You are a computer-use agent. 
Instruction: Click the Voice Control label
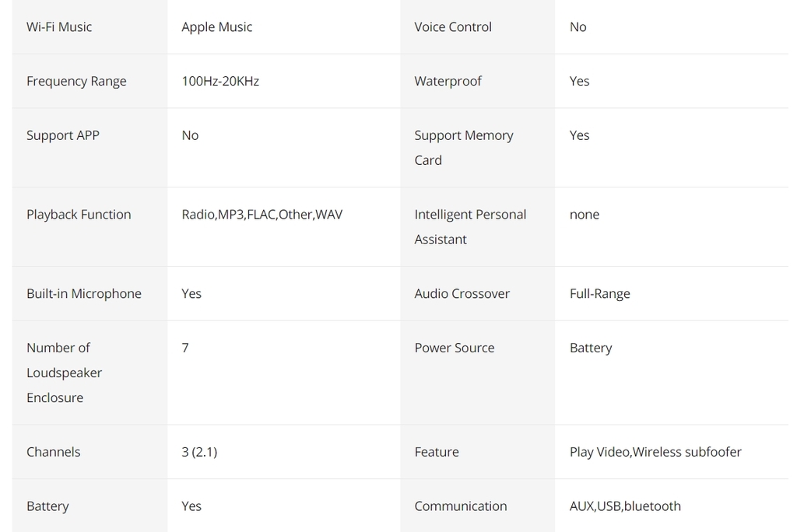(453, 27)
